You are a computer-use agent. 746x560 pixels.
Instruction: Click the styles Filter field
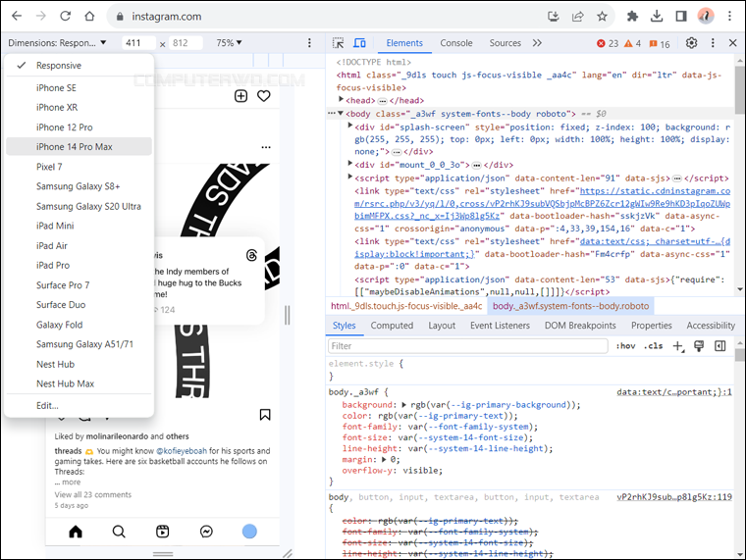pos(467,346)
